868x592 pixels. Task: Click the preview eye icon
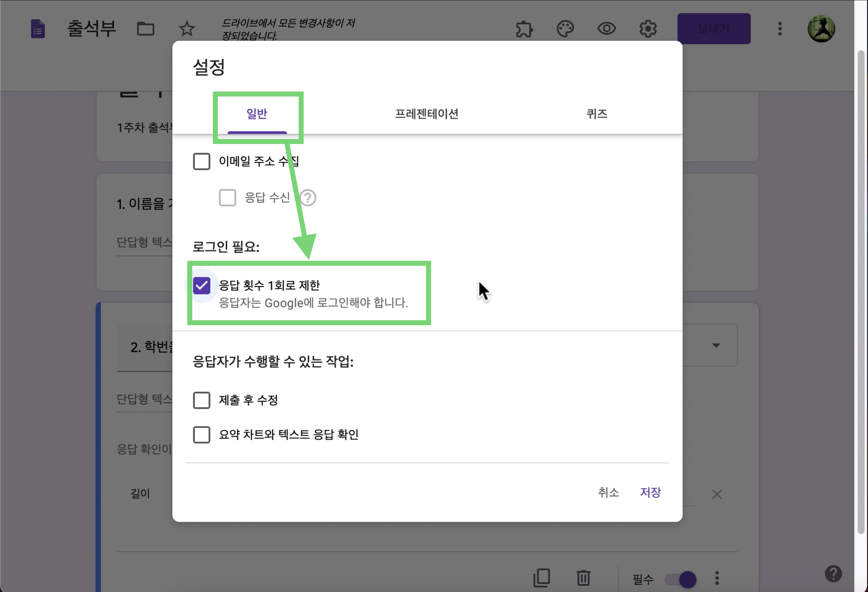pos(606,29)
